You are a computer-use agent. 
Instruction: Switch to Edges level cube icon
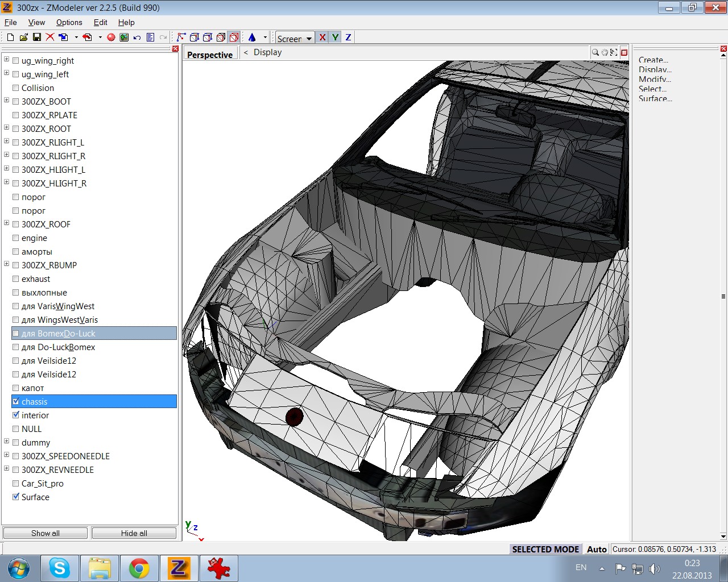click(195, 38)
